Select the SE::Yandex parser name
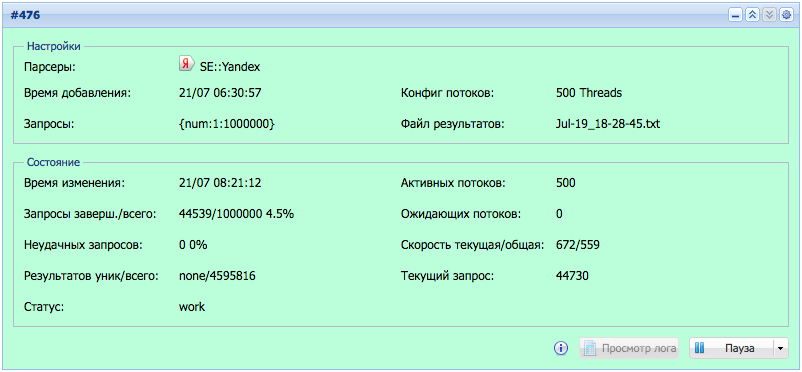The image size is (802, 372). [x=230, y=67]
